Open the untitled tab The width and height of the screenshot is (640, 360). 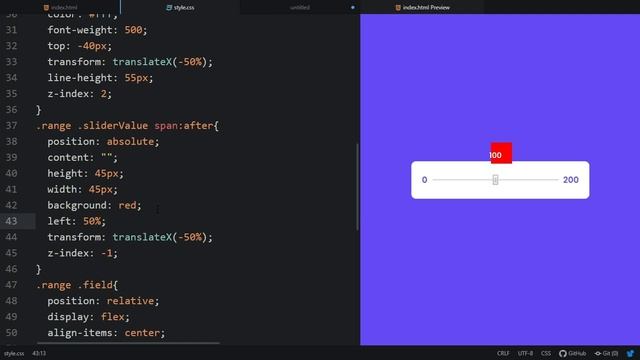[300, 7]
